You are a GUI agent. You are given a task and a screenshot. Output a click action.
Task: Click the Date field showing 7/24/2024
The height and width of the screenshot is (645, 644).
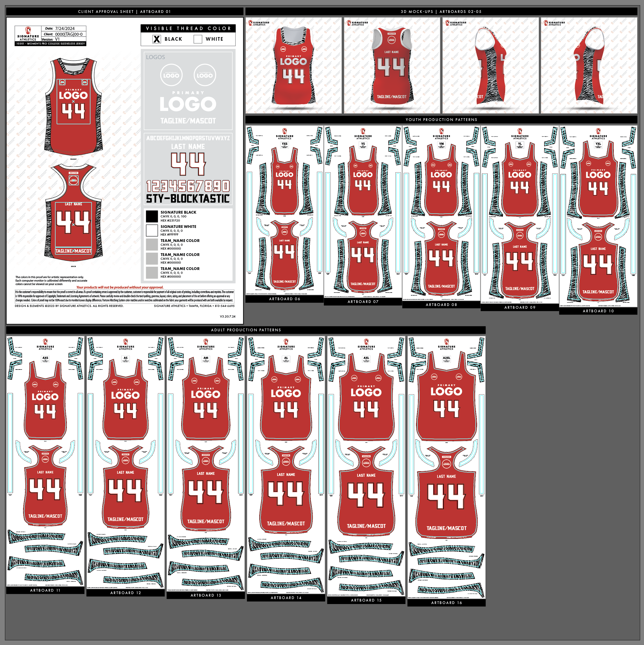click(65, 28)
